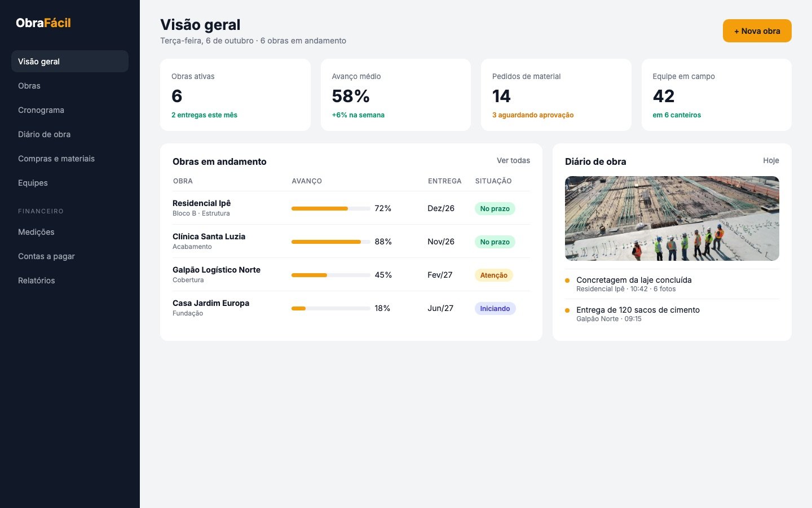Click the ObraFácil logo
Image resolution: width=812 pixels, height=508 pixels.
(x=43, y=23)
